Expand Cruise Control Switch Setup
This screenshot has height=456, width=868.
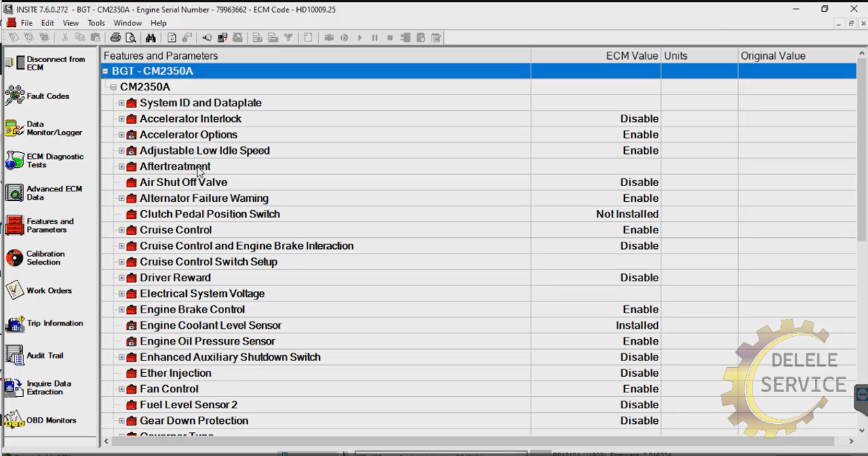pyautogui.click(x=121, y=261)
